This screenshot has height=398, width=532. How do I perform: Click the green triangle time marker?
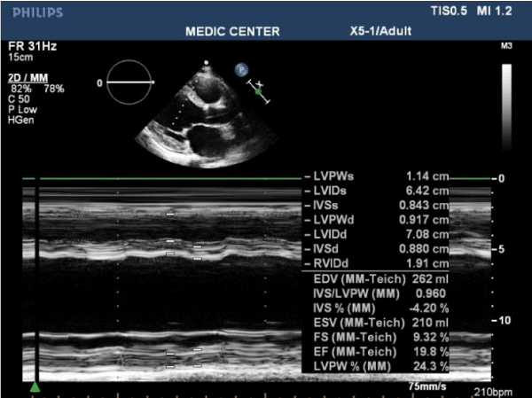(x=35, y=386)
